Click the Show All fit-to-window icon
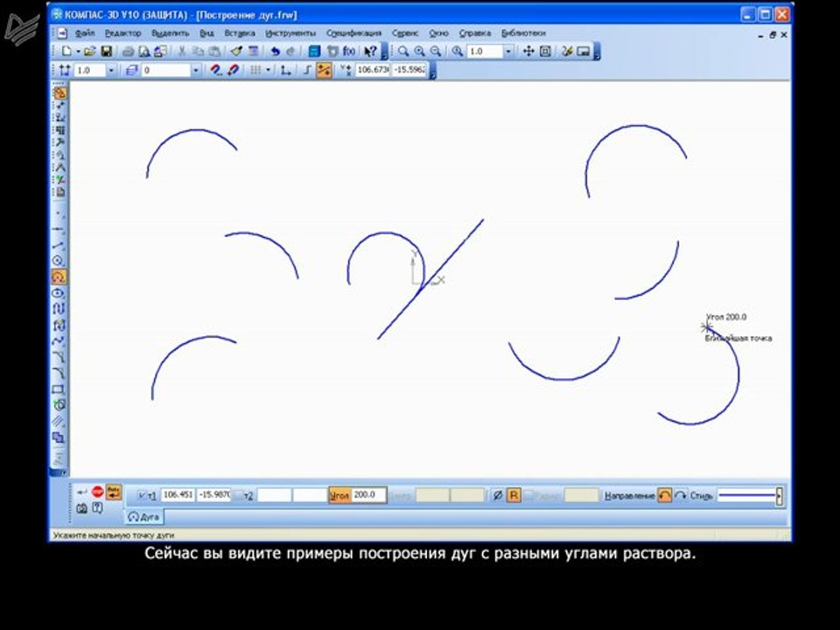 coord(545,52)
